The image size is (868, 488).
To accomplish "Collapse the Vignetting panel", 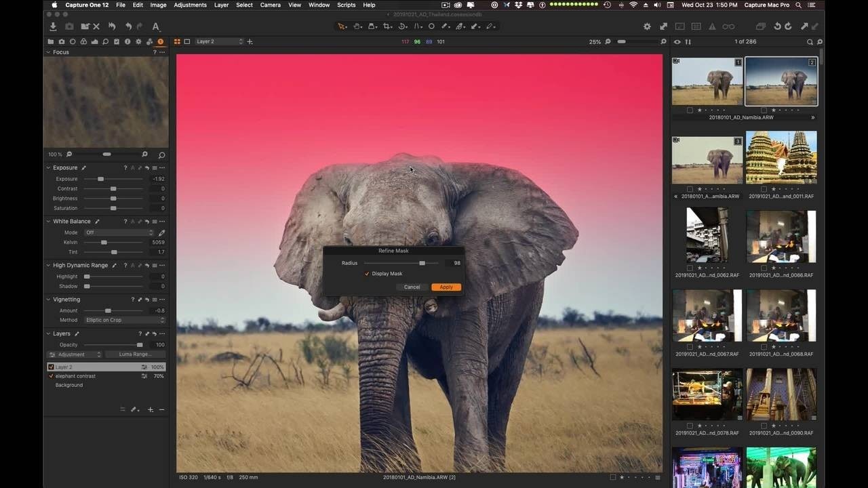I will pos(48,299).
